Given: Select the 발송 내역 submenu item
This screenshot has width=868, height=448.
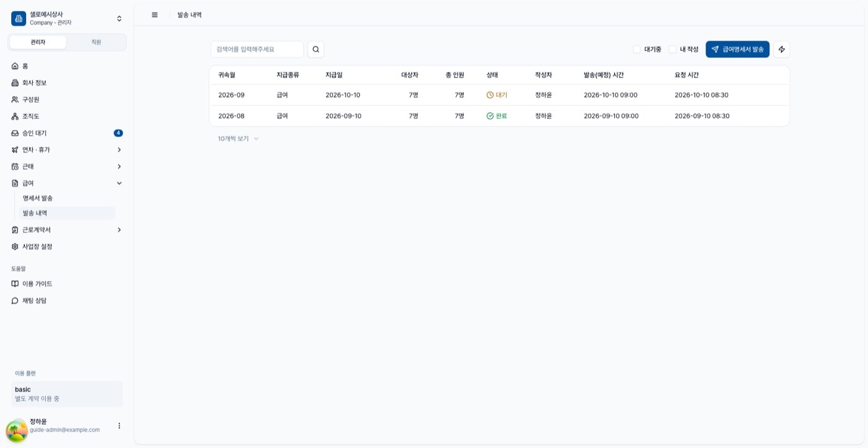Looking at the screenshot, I should point(67,213).
